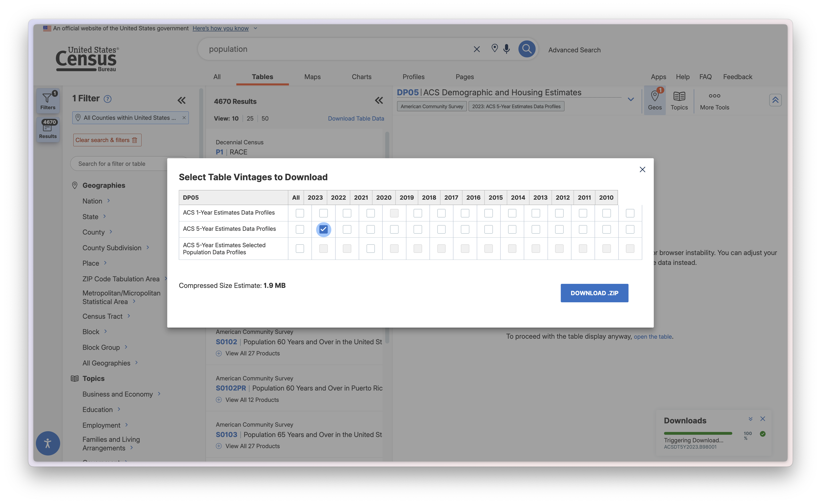Close the vintages dialog with X
The width and height of the screenshot is (821, 504).
pos(642,169)
